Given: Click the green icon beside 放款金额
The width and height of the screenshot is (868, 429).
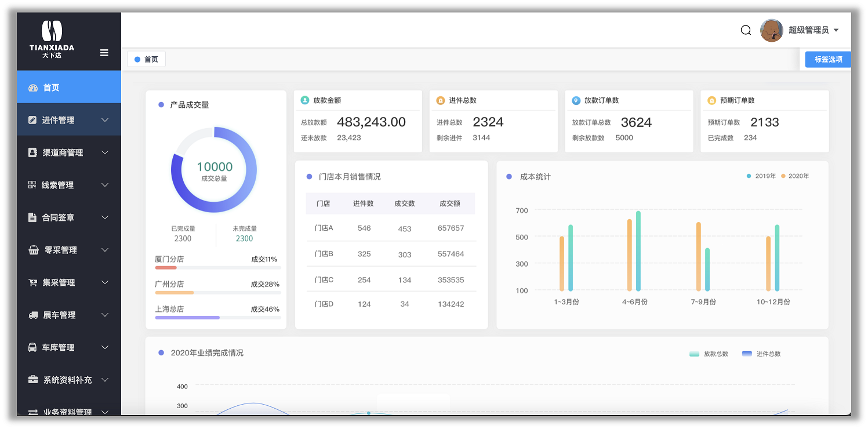Looking at the screenshot, I should click(305, 100).
